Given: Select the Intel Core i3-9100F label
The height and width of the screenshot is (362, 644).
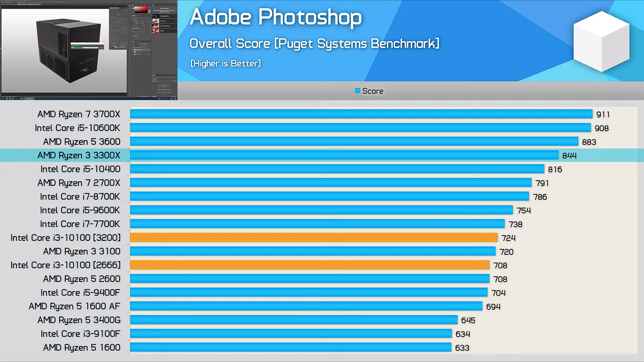Looking at the screenshot, I should tap(80, 334).
